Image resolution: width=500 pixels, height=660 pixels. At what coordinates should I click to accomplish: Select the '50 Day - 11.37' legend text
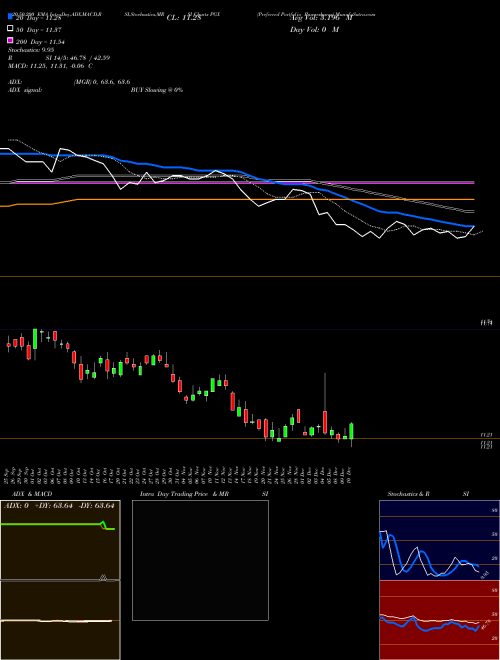point(39,30)
